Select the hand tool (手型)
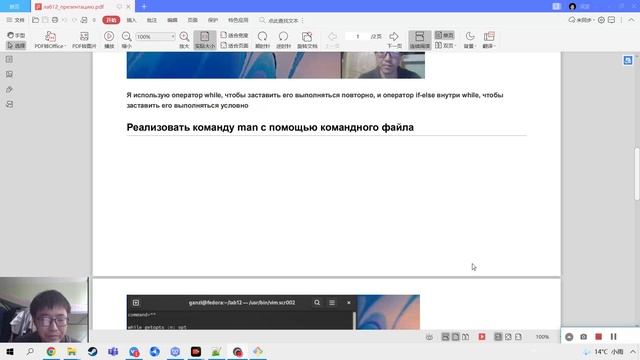 16,35
